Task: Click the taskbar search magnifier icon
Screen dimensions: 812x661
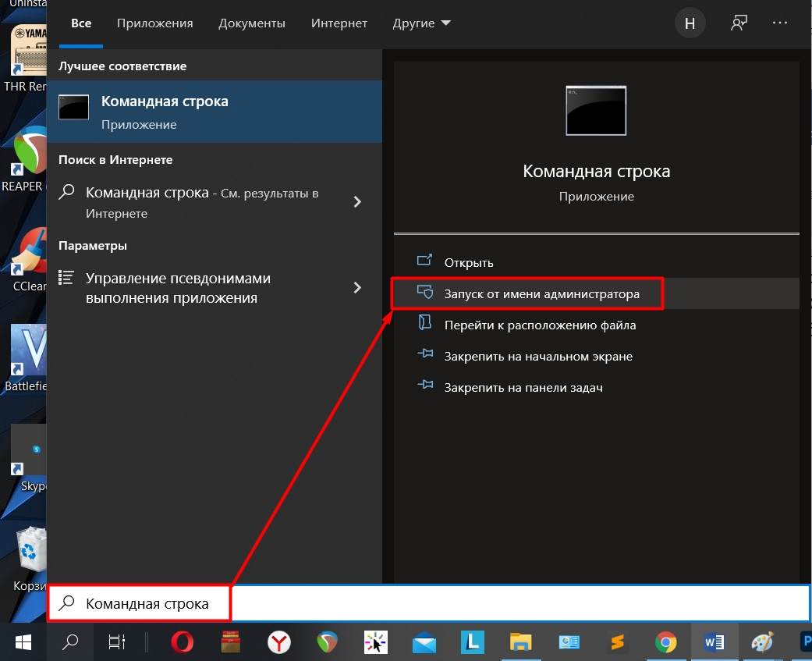Action: 70,642
